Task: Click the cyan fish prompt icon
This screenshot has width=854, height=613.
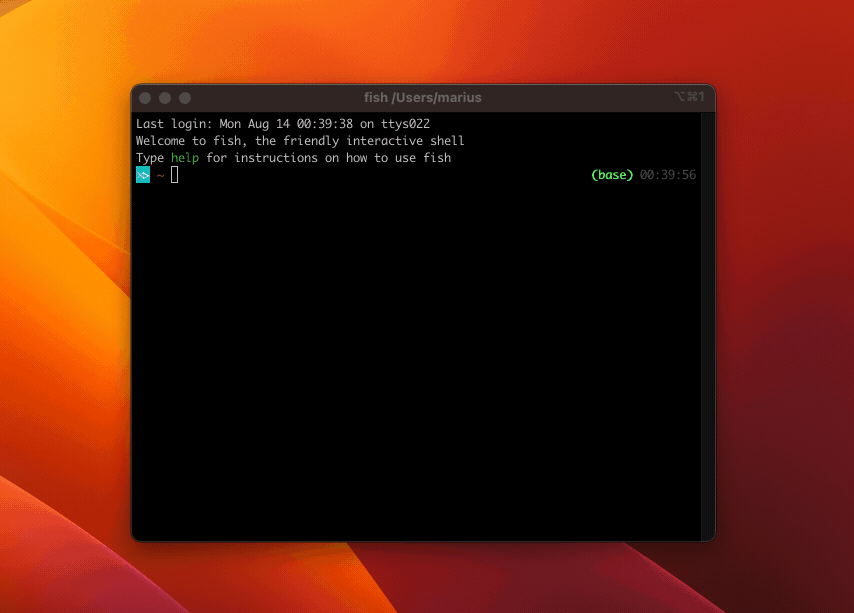Action: click(x=143, y=175)
